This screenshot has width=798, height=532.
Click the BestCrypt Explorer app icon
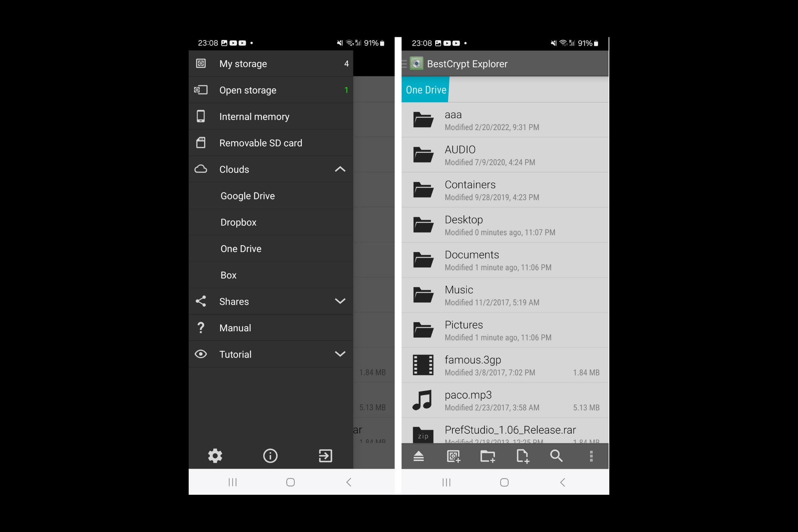click(417, 64)
